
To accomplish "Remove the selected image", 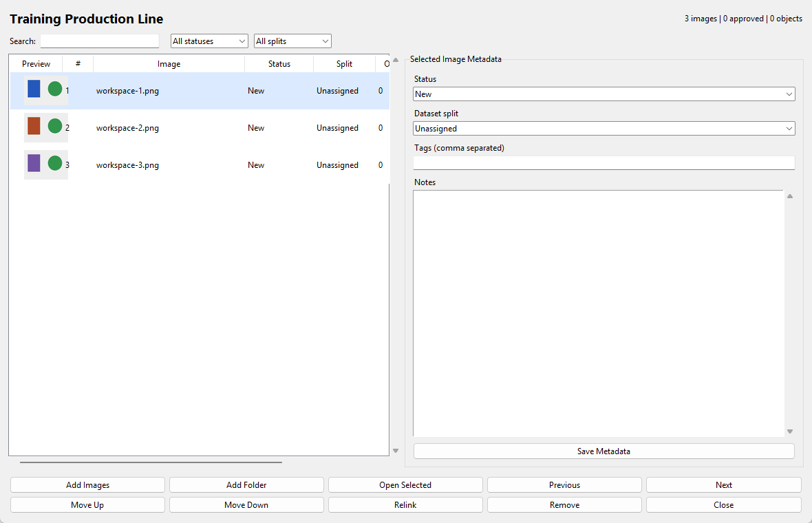I will (564, 505).
